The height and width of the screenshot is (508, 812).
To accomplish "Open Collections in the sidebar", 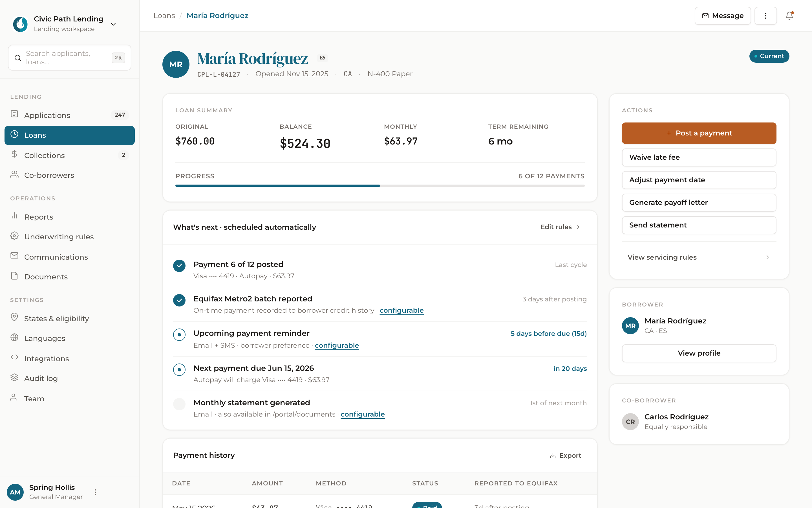I will coord(69,155).
